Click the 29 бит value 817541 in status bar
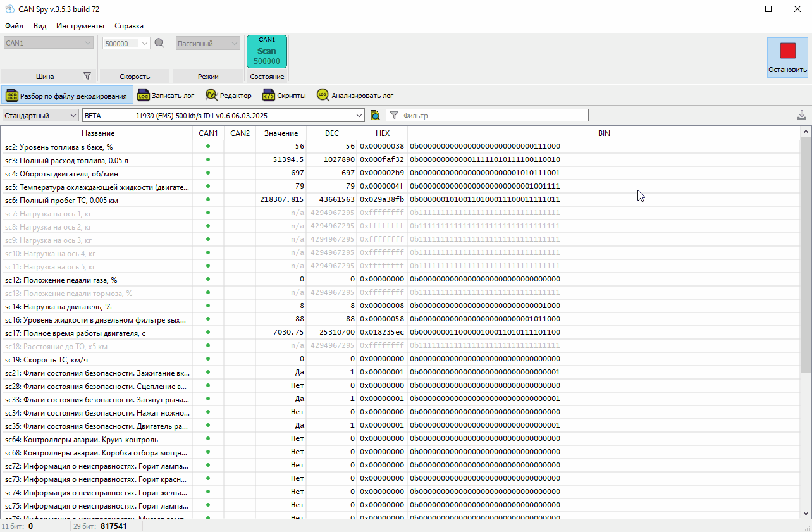Screen dimensions: 812x532 (114, 526)
